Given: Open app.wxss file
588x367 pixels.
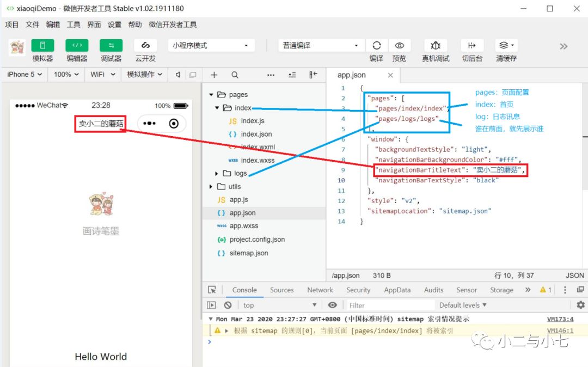Looking at the screenshot, I should pyautogui.click(x=244, y=225).
